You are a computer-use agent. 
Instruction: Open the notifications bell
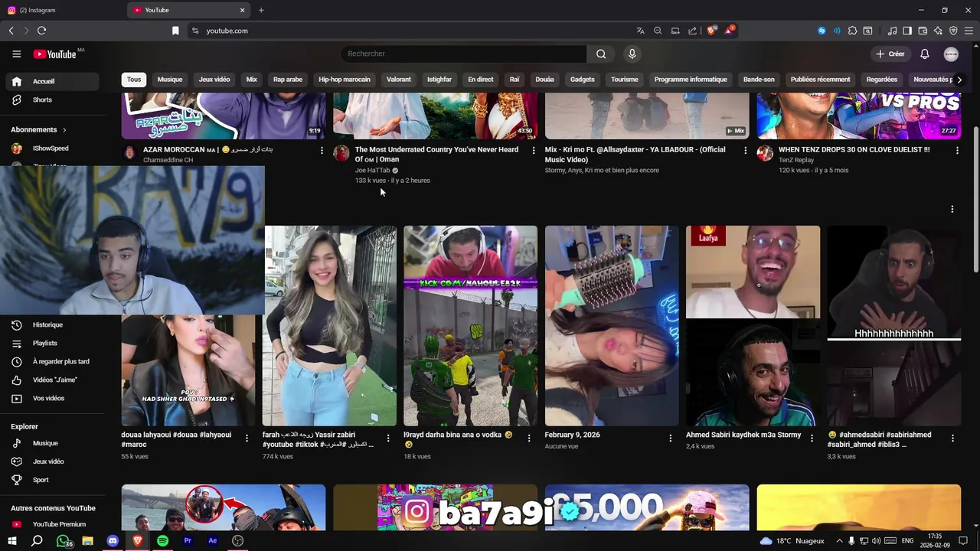pos(924,54)
